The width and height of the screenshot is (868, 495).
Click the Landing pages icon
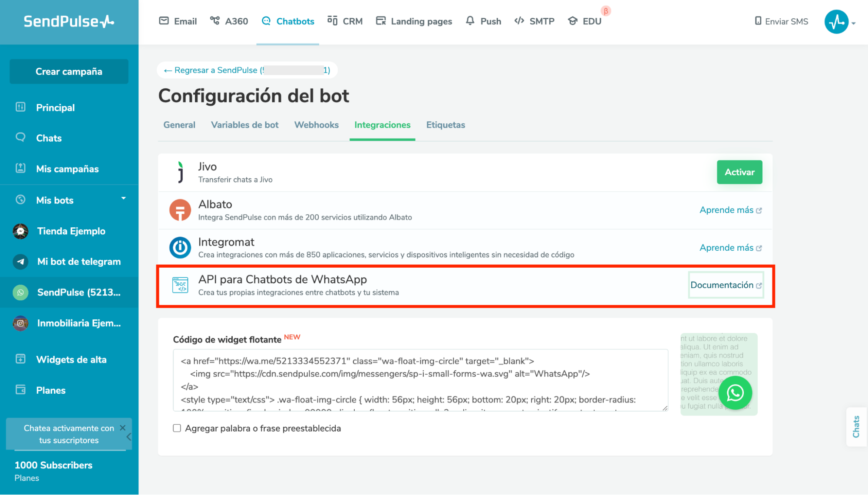point(381,21)
